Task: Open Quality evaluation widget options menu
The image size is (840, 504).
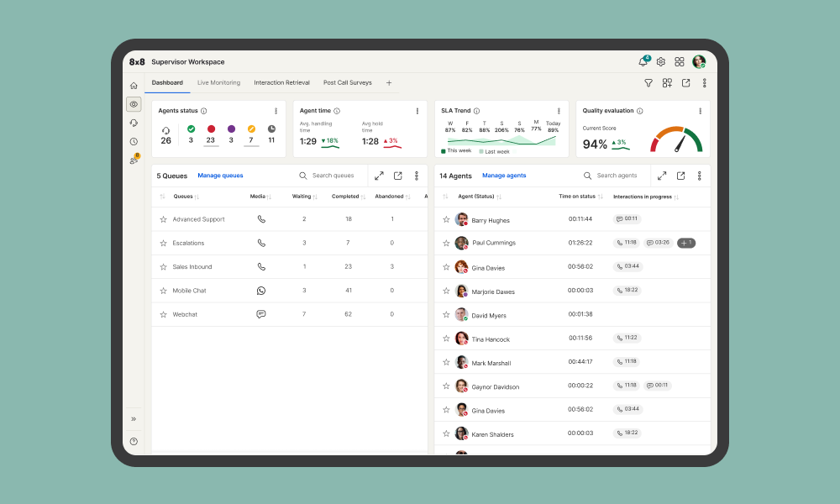Action: (x=701, y=111)
